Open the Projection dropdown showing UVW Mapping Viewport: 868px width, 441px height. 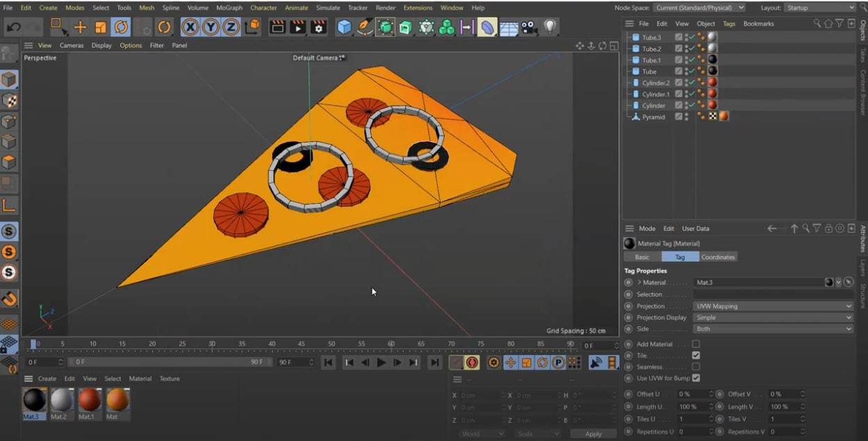773,306
